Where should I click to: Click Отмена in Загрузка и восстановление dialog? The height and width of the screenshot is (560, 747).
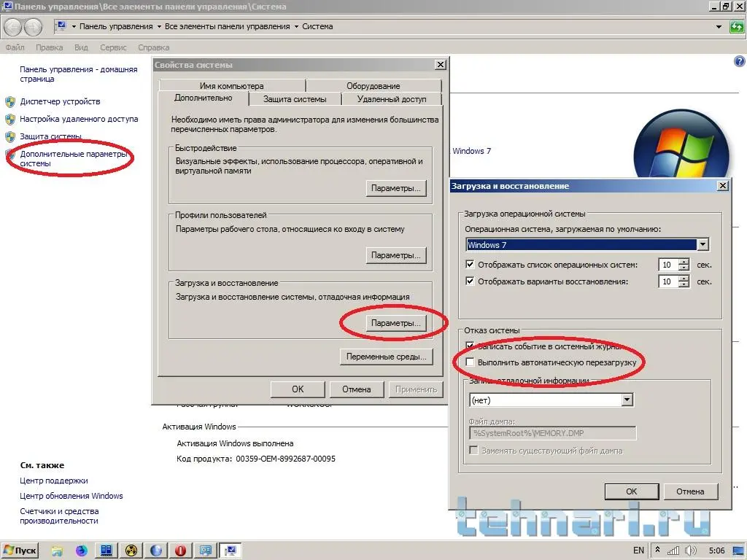(x=690, y=491)
